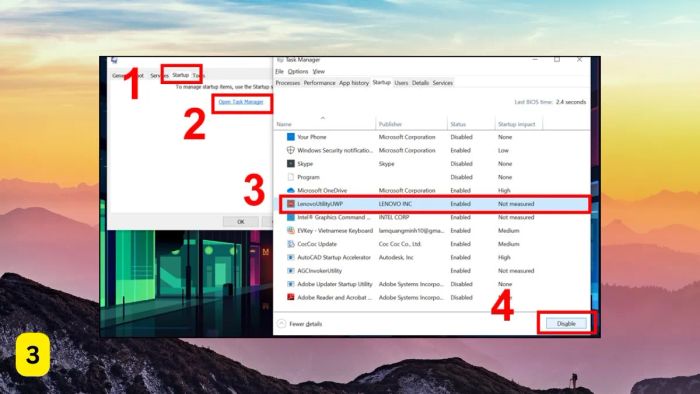Click OK in System Configuration window
The height and width of the screenshot is (394, 700).
[x=241, y=221]
